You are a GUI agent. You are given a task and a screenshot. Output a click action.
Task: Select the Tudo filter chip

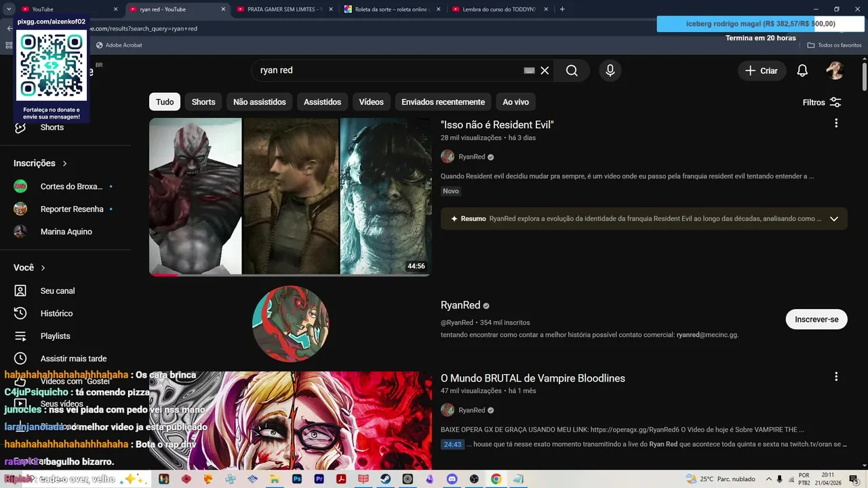(165, 102)
